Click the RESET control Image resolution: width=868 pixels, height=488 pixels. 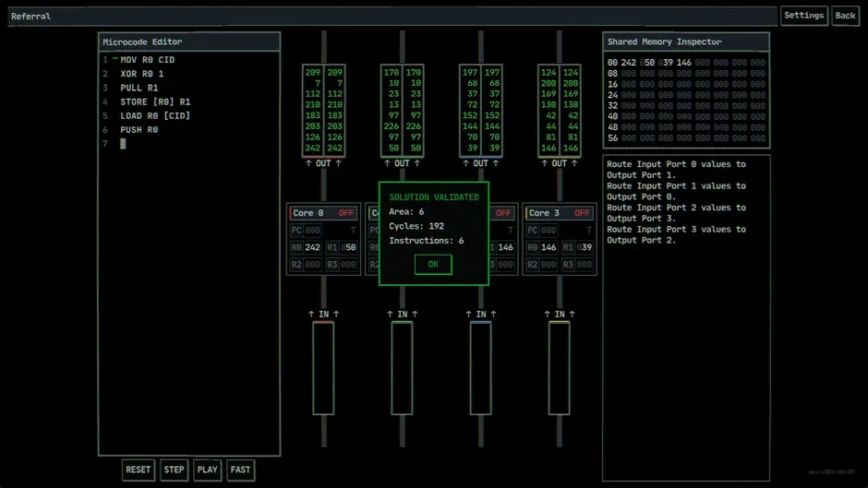coord(138,470)
